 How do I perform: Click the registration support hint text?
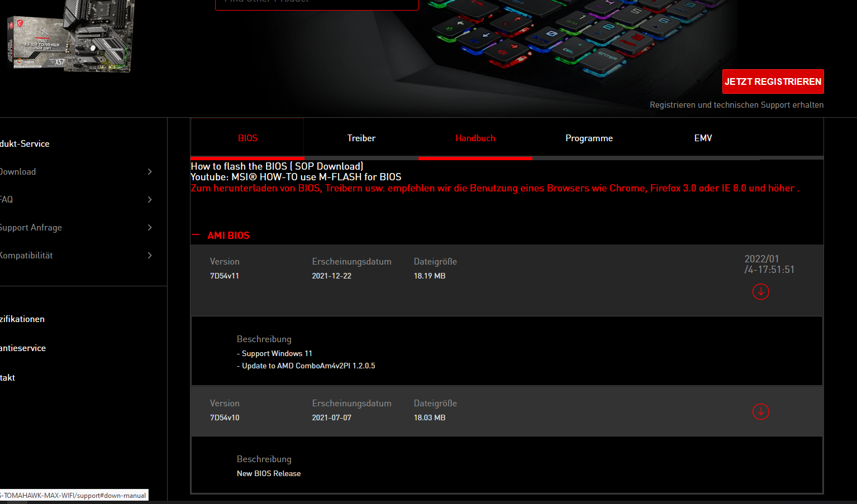point(736,105)
